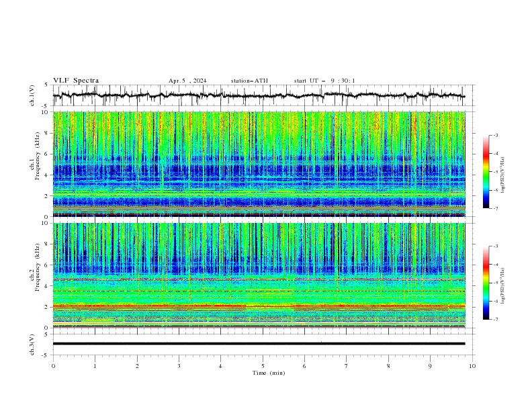Click time axis tick label "6"
This screenshot has width=532, height=411.
click(x=304, y=366)
